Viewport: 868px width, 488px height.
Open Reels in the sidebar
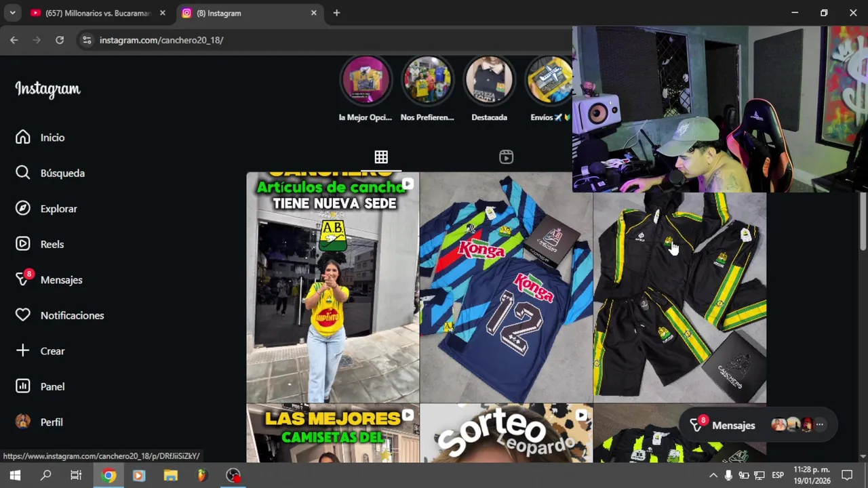tap(39, 244)
